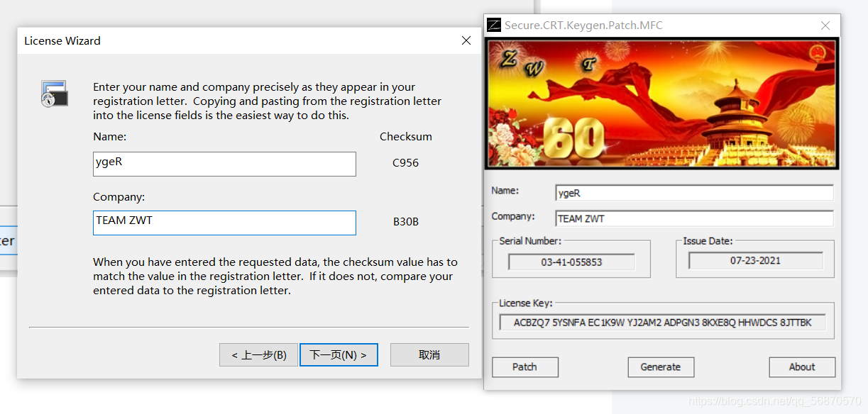This screenshot has width=868, height=414.
Task: Click the keygen window title icon
Action: click(495, 26)
